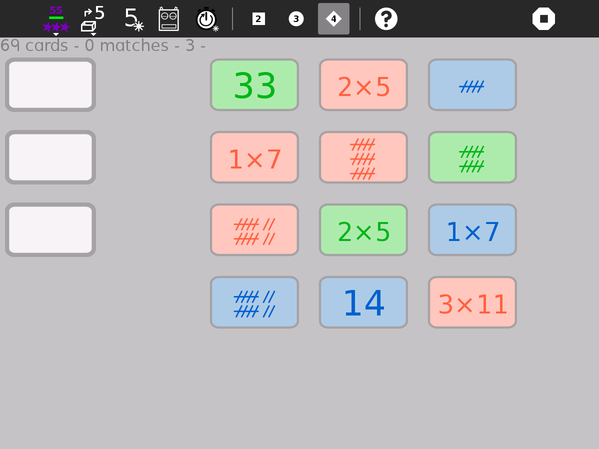Select the blue single tally card
The width and height of the screenshot is (599, 449).
click(472, 85)
